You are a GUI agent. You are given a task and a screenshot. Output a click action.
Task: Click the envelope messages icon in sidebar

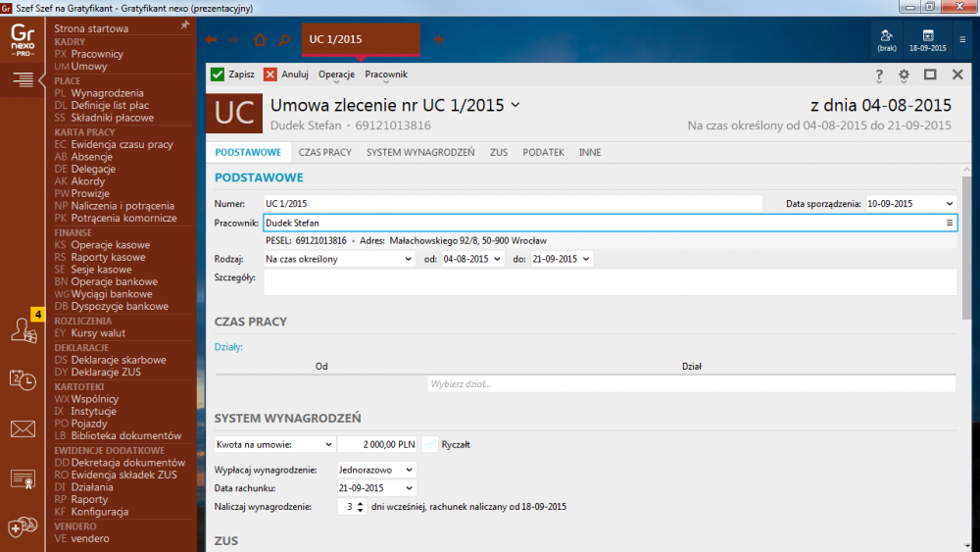click(x=23, y=428)
